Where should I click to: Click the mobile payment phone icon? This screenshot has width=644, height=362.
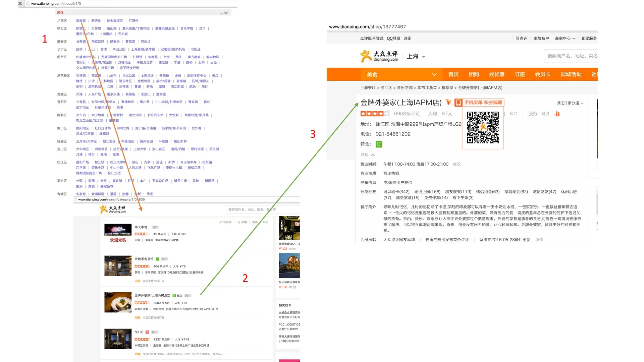tap(458, 103)
